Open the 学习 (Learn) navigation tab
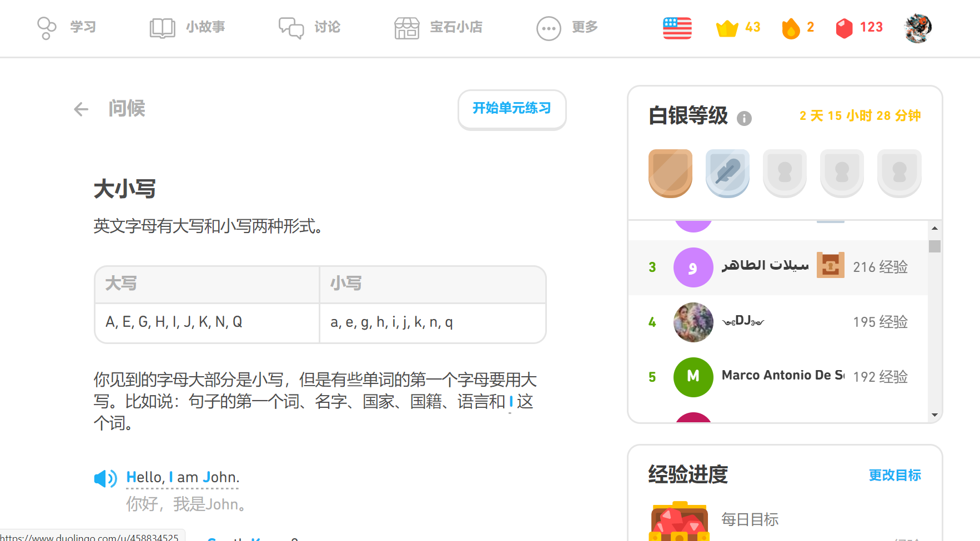The image size is (980, 541). pos(66,27)
